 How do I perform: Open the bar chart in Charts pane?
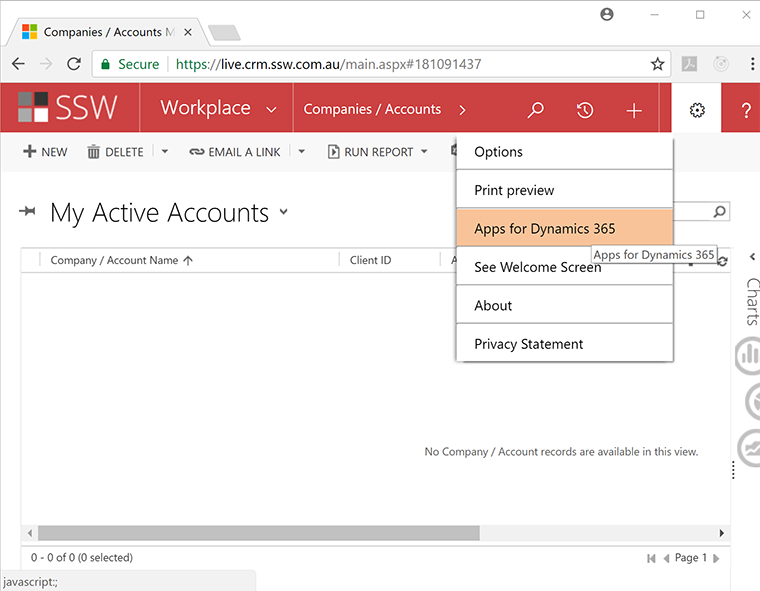[750, 355]
